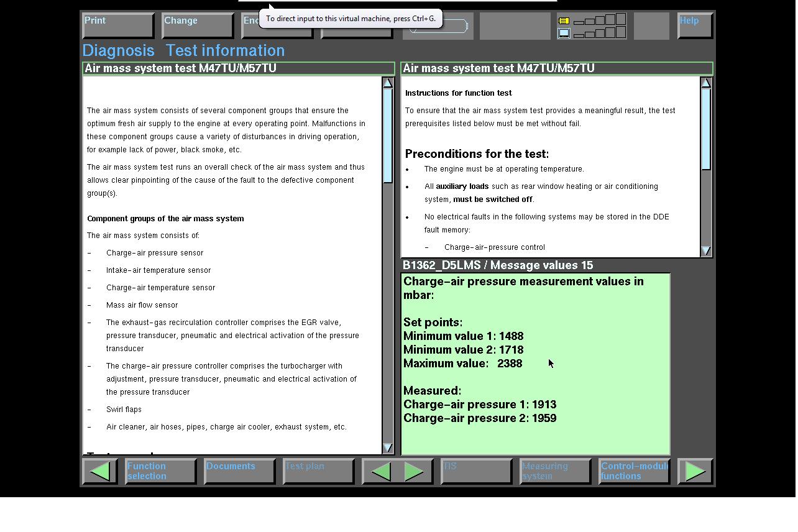Click 'Intake-air temperature sensor' list item
Image resolution: width=798 pixels, height=532 pixels.
click(158, 270)
